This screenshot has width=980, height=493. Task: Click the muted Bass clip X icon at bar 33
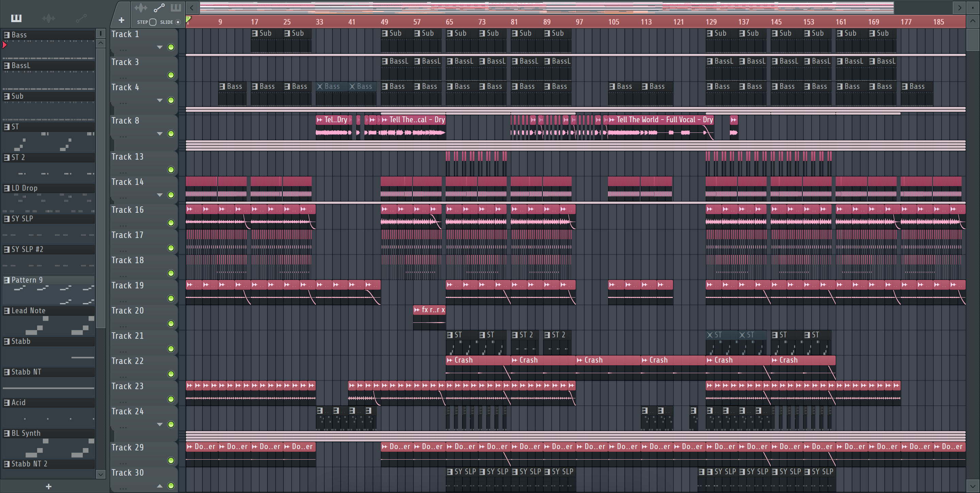320,86
